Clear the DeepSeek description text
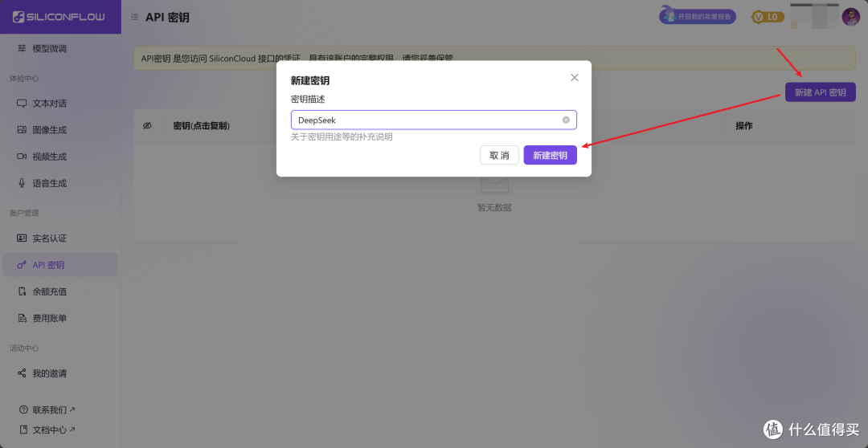The width and height of the screenshot is (868, 448). pyautogui.click(x=566, y=120)
